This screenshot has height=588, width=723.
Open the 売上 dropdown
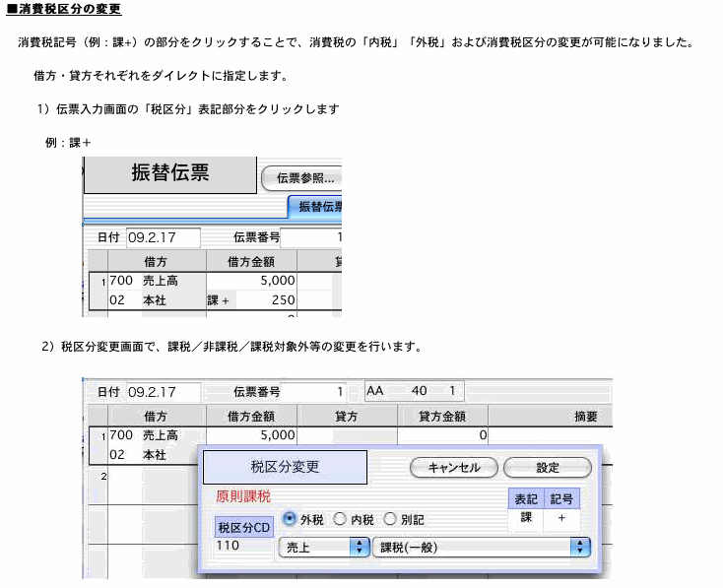point(324,546)
